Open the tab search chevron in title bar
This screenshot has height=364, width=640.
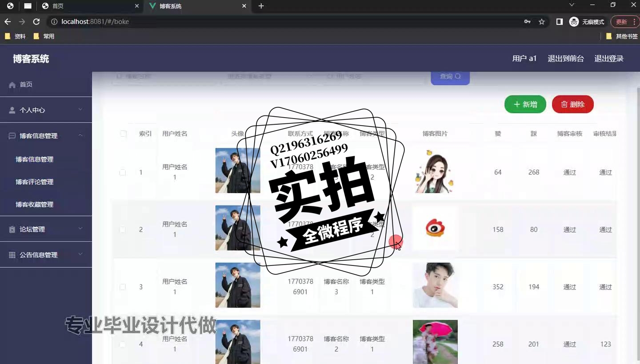pyautogui.click(x=572, y=5)
